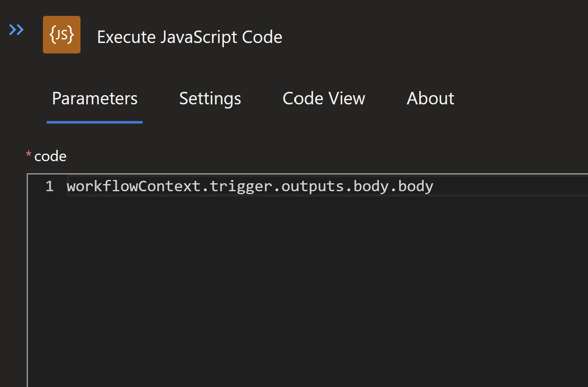
Task: Click the empty area below the code line
Action: coord(292,284)
